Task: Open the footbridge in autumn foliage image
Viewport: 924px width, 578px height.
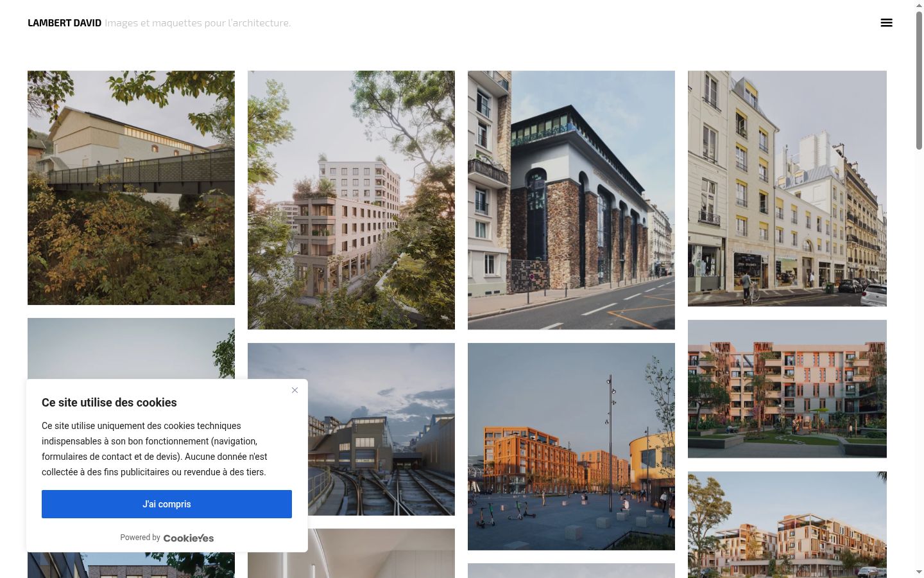Action: click(x=131, y=188)
